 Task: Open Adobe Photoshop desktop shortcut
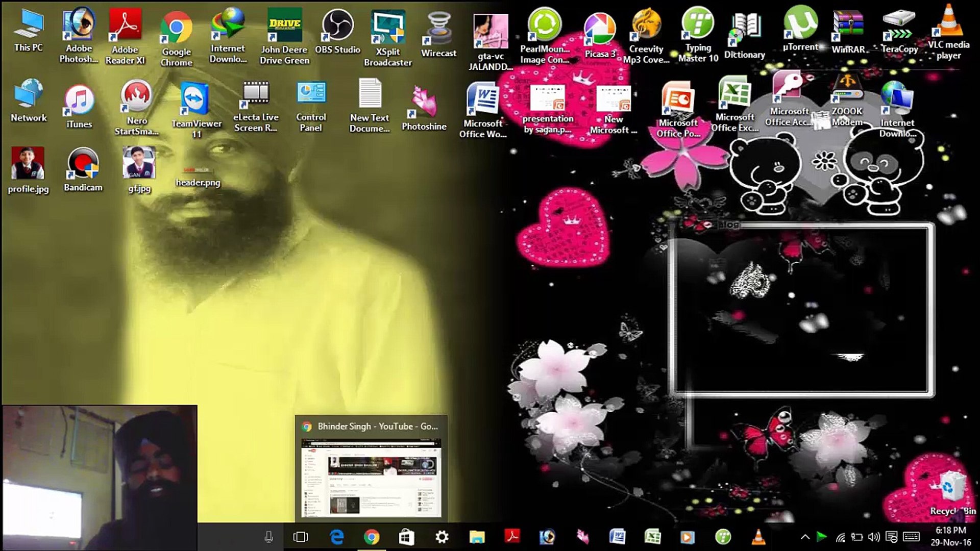click(x=79, y=26)
